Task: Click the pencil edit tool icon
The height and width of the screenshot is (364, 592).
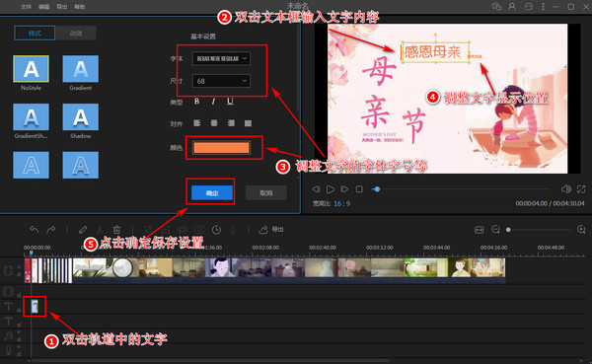Action: [x=83, y=230]
